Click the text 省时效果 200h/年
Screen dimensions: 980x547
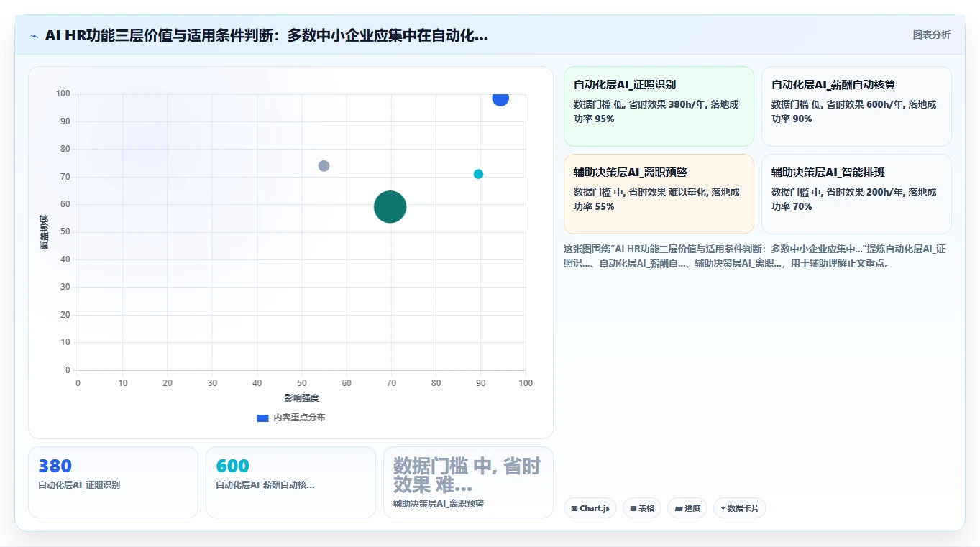pos(865,193)
